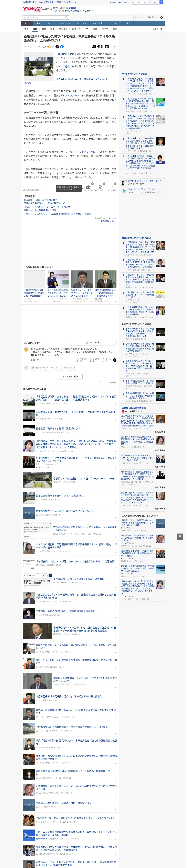
Task: Select the トップ tab
Action: (27, 24)
